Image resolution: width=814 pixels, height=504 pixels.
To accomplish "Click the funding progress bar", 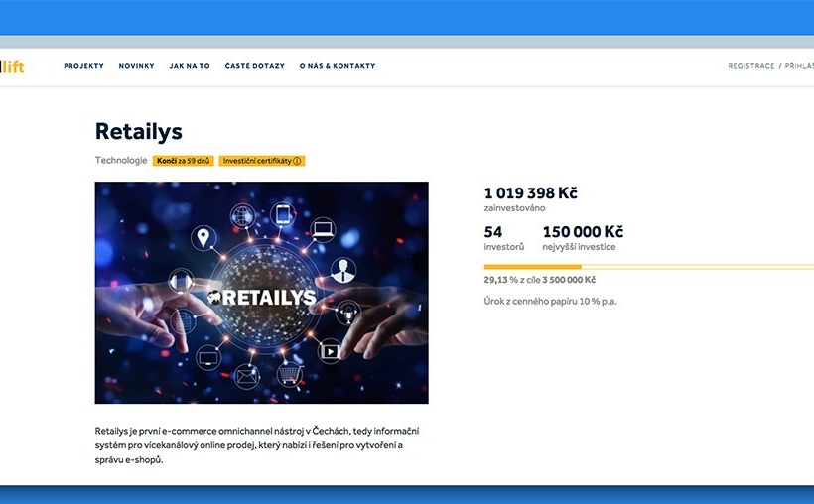I will (x=649, y=267).
